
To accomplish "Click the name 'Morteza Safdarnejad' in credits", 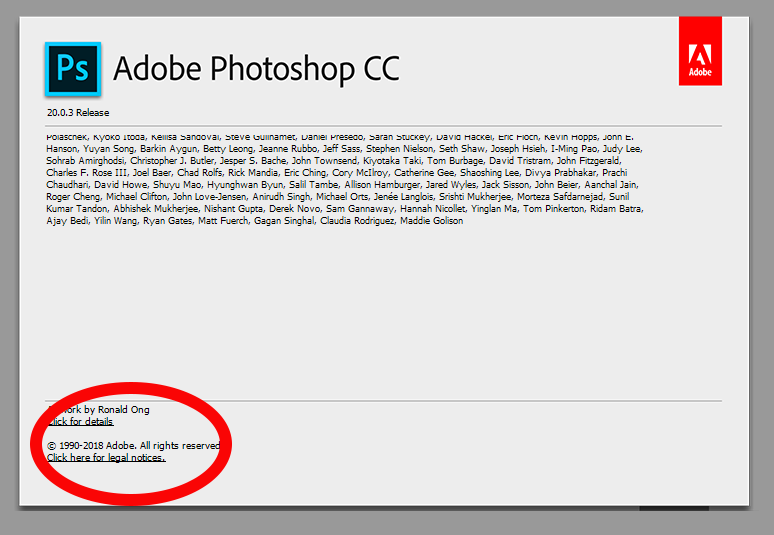I will tap(560, 197).
